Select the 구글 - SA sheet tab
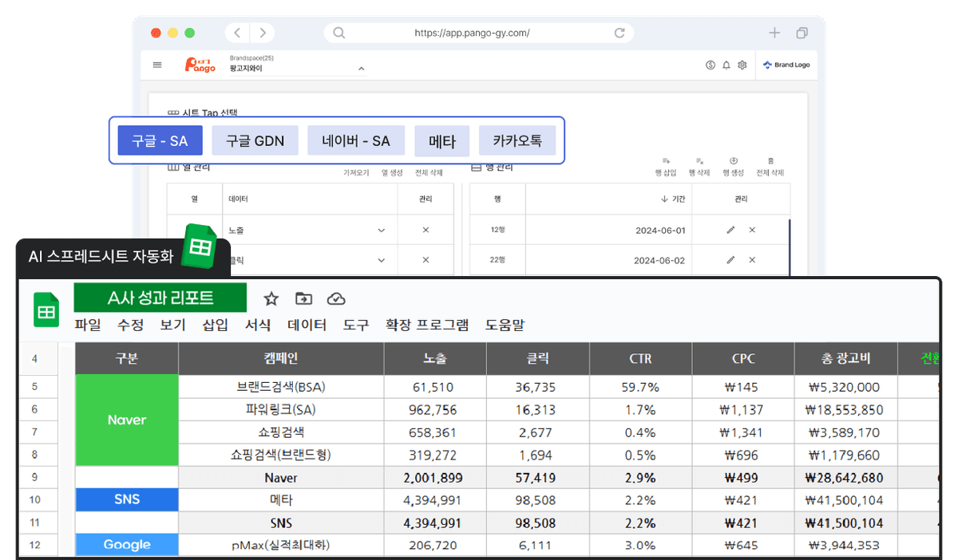Viewport: 958px width, 560px height. (x=160, y=141)
